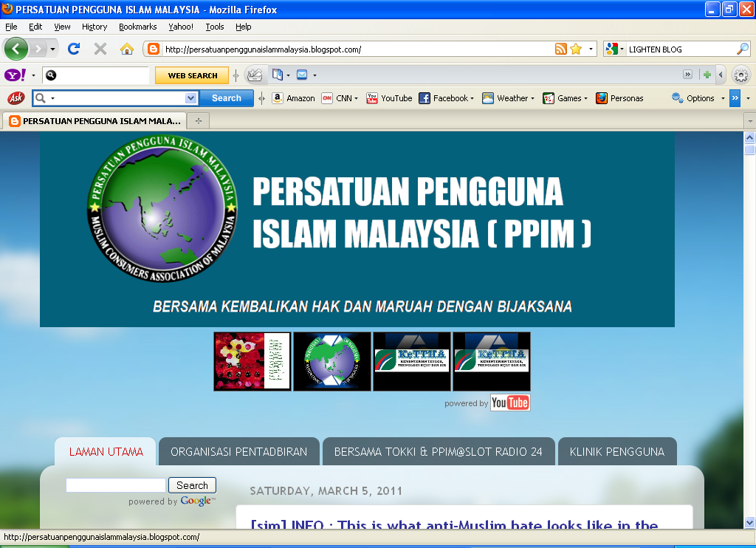Reload the page with the Refresh icon
756x548 pixels.
[x=74, y=49]
